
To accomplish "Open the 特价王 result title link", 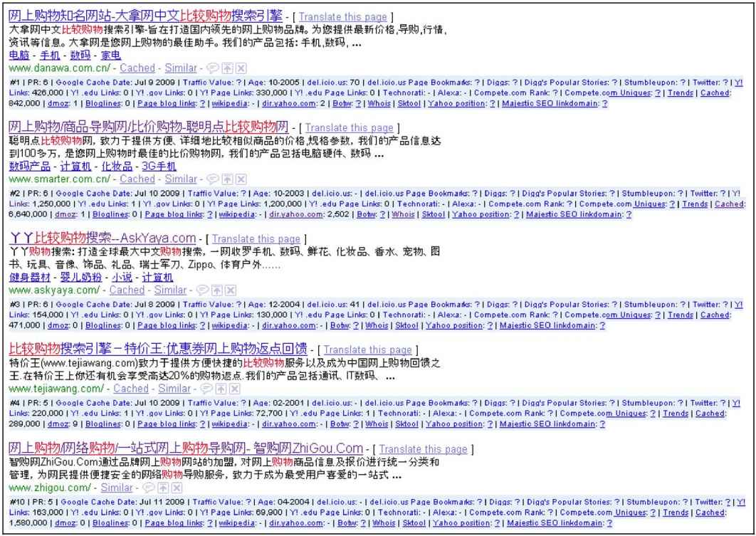I will 158,349.
